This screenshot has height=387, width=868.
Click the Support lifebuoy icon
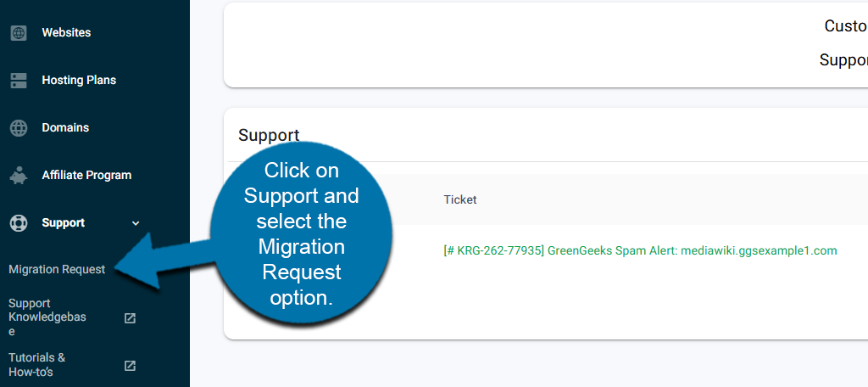pos(19,223)
